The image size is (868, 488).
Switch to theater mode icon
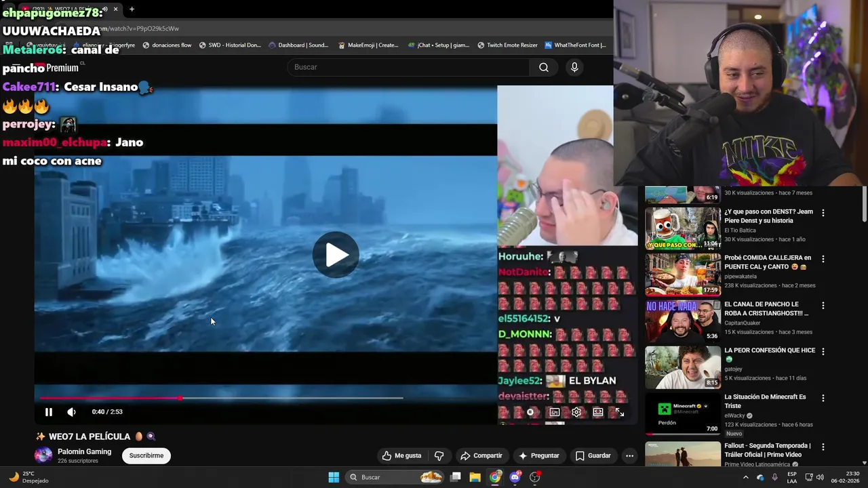pos(598,412)
